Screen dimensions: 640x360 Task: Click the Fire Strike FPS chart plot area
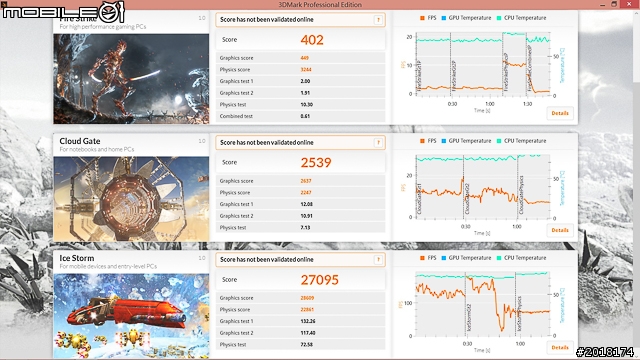coord(483,64)
